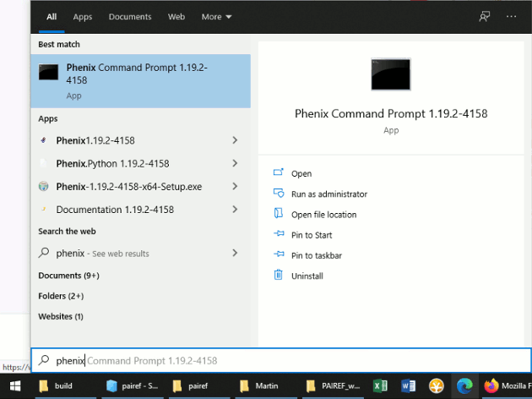The height and width of the screenshot is (399, 532).
Task: Open the PAIREF_w... taskbar folder
Action: 334,386
